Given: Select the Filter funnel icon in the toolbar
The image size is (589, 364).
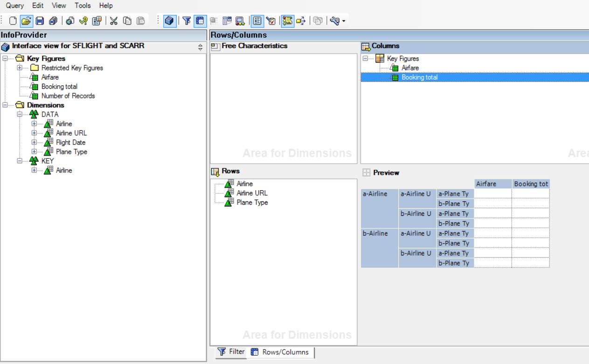Looking at the screenshot, I should 187,21.
